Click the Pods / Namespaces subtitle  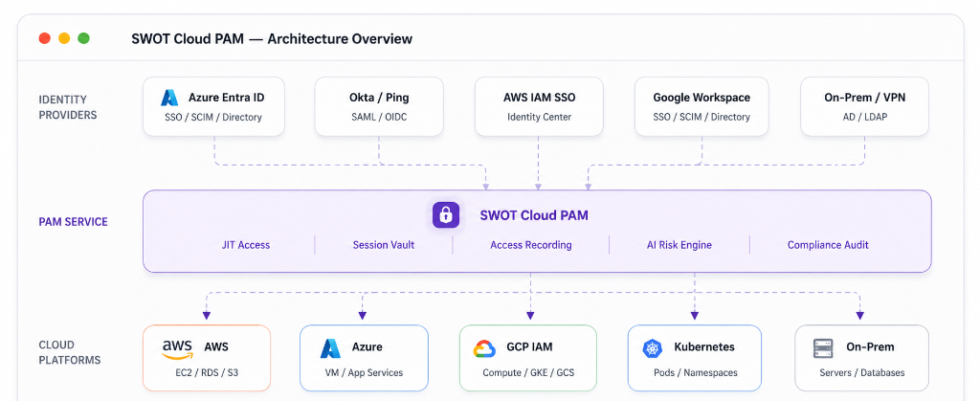tap(696, 373)
